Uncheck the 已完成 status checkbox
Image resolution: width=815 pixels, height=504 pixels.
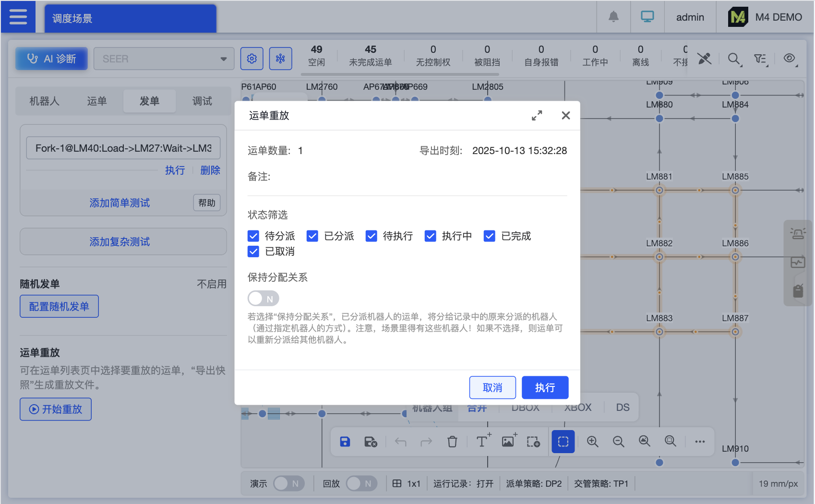[490, 236]
